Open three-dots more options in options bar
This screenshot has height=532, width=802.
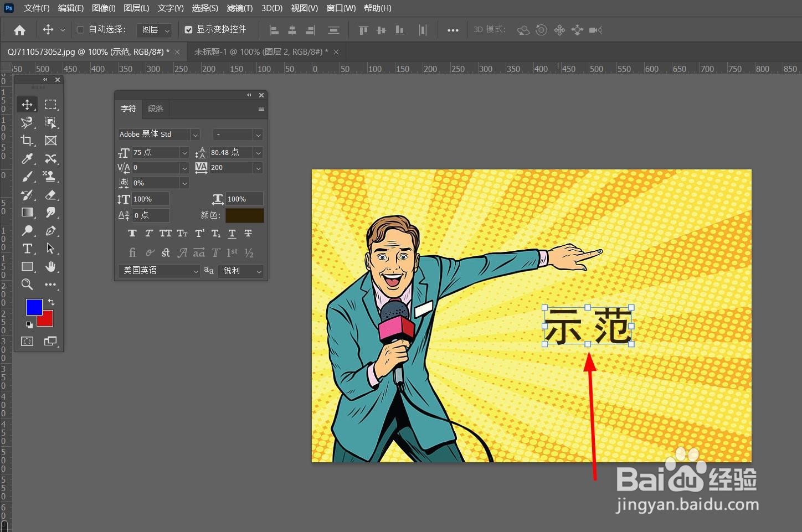[453, 30]
